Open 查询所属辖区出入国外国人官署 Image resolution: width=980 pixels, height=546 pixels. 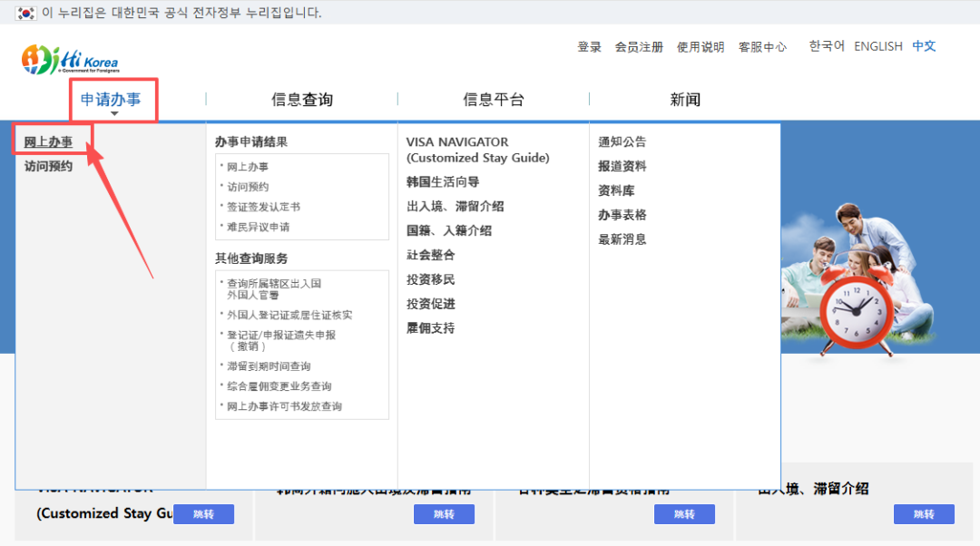274,288
